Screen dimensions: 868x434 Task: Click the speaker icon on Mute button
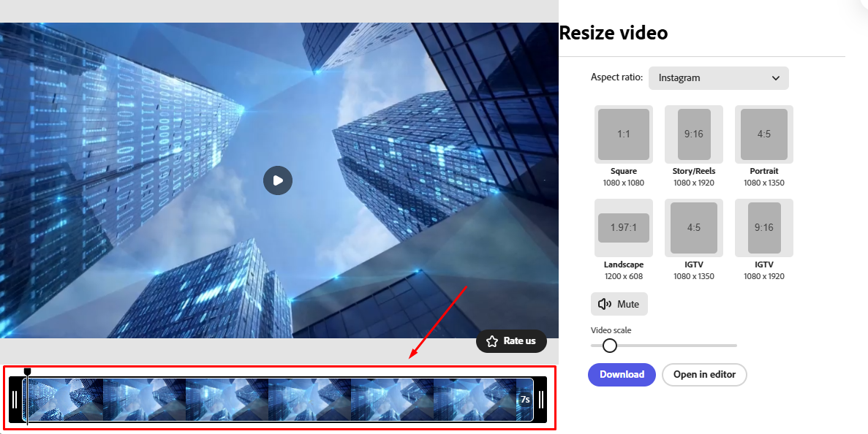click(605, 304)
